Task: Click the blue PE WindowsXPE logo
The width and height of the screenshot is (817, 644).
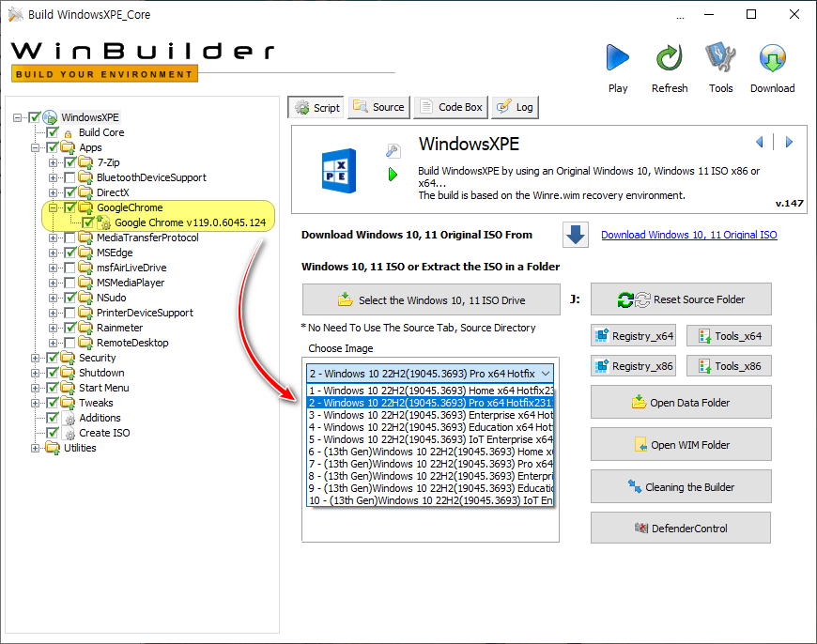Action: tap(339, 171)
